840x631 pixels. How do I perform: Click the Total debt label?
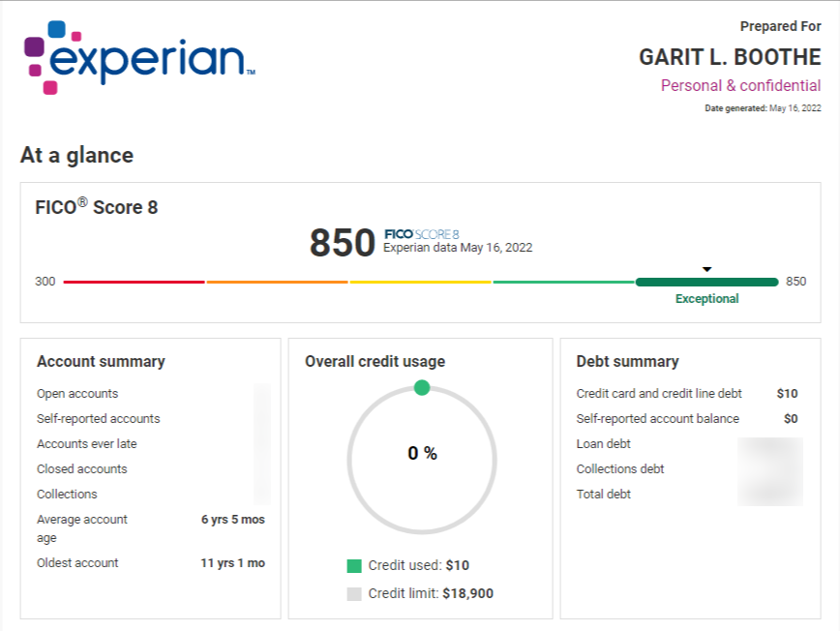click(604, 495)
